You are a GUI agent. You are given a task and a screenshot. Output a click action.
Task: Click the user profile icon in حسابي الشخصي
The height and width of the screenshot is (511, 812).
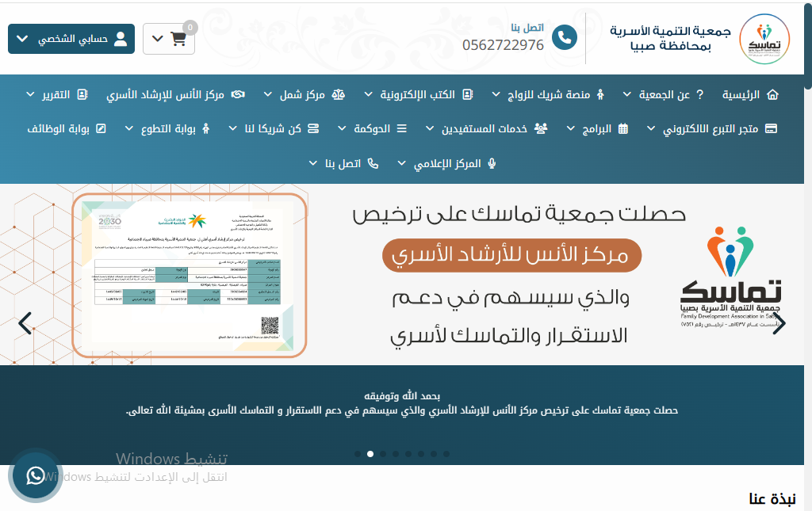[121, 39]
